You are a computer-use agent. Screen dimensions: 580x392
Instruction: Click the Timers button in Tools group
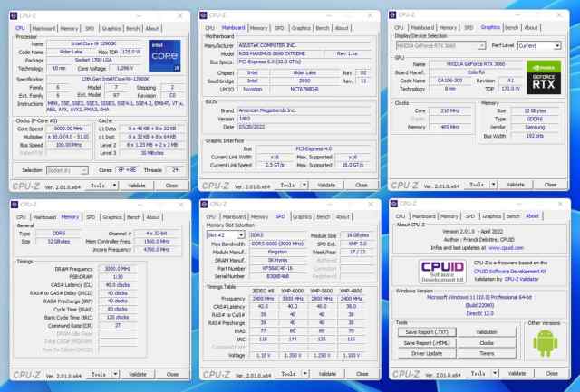tap(487, 354)
